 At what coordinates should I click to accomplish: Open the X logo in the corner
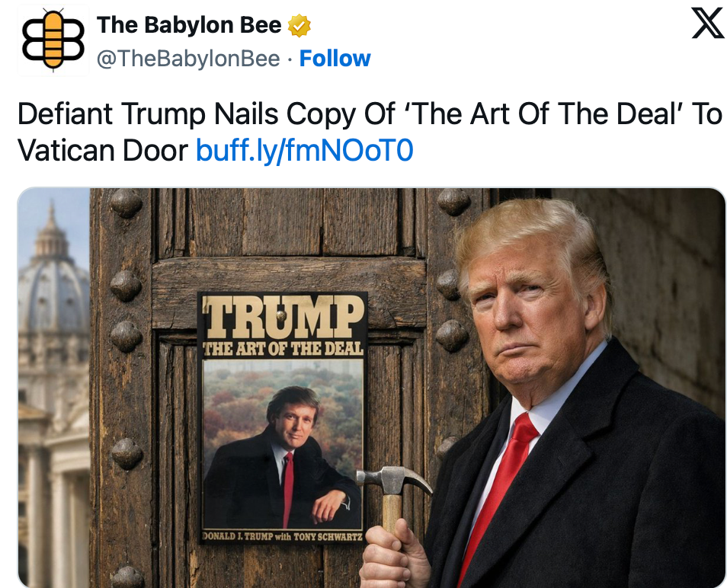pyautogui.click(x=707, y=23)
